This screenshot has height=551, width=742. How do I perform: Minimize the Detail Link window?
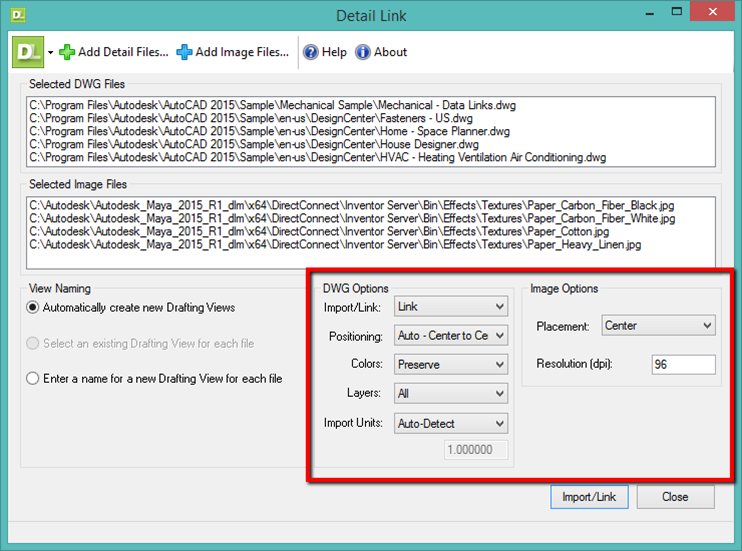(650, 13)
